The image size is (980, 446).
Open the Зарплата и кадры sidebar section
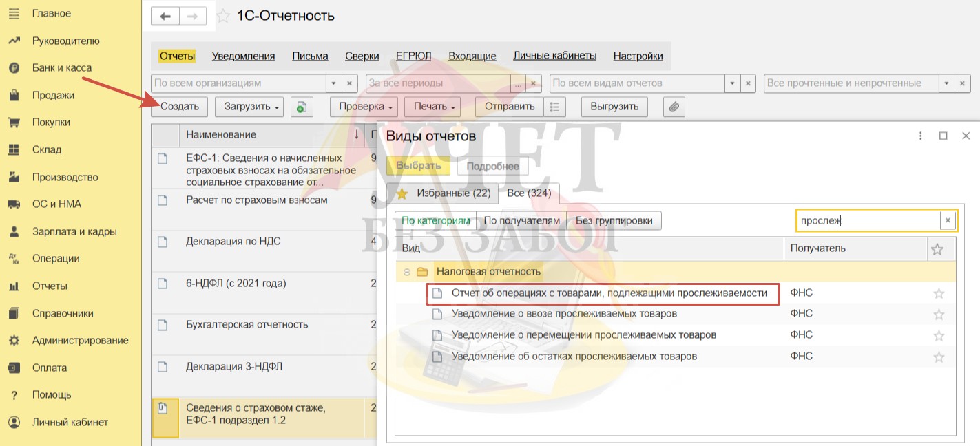[x=74, y=231]
